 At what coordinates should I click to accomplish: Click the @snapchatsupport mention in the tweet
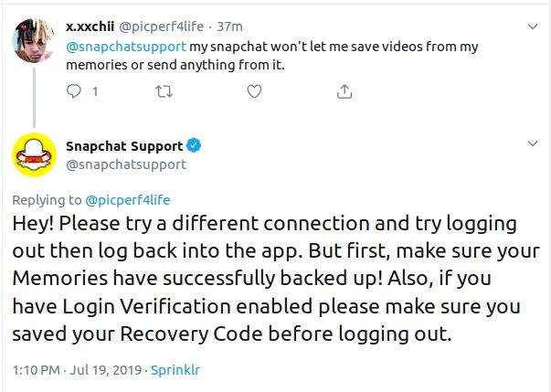click(126, 47)
